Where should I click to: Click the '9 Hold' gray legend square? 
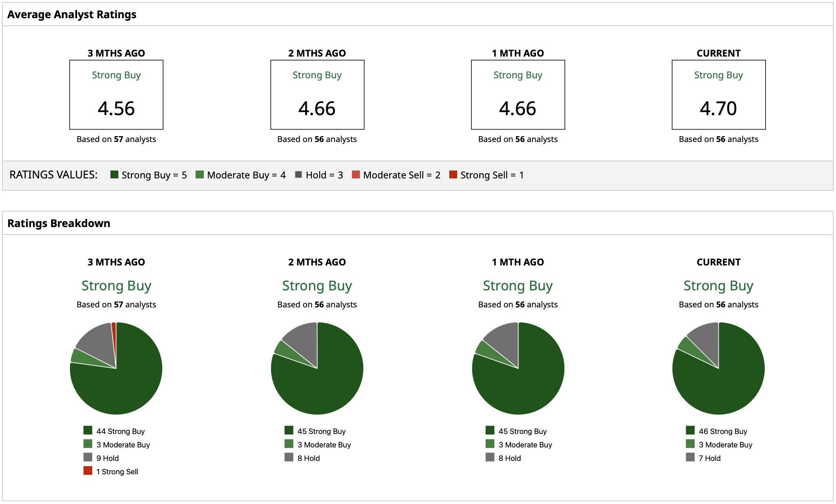click(88, 457)
